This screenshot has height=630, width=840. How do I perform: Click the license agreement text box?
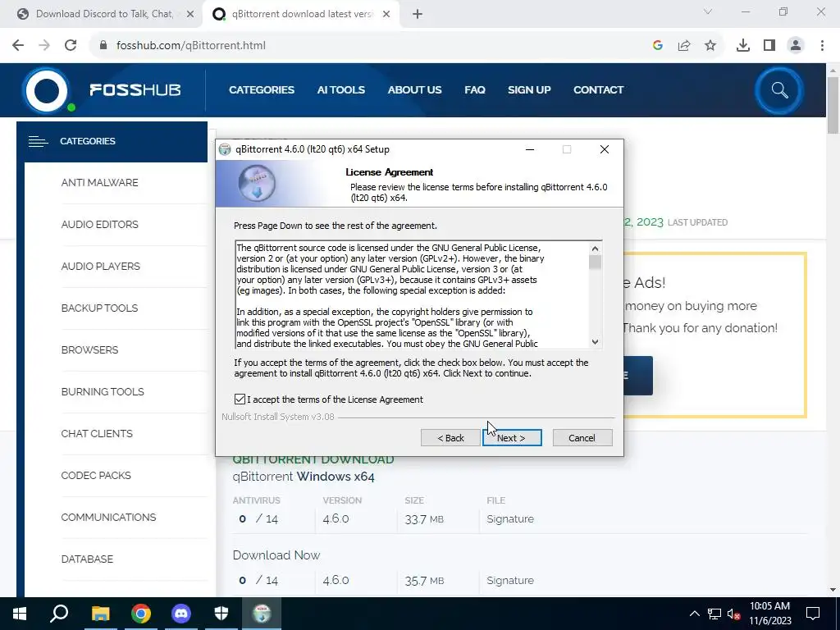point(412,295)
